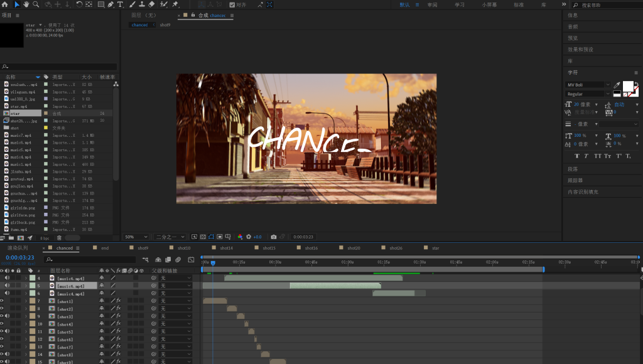Open the resolution dropdown (二分之一)
This screenshot has height=364, width=643.
(170, 237)
